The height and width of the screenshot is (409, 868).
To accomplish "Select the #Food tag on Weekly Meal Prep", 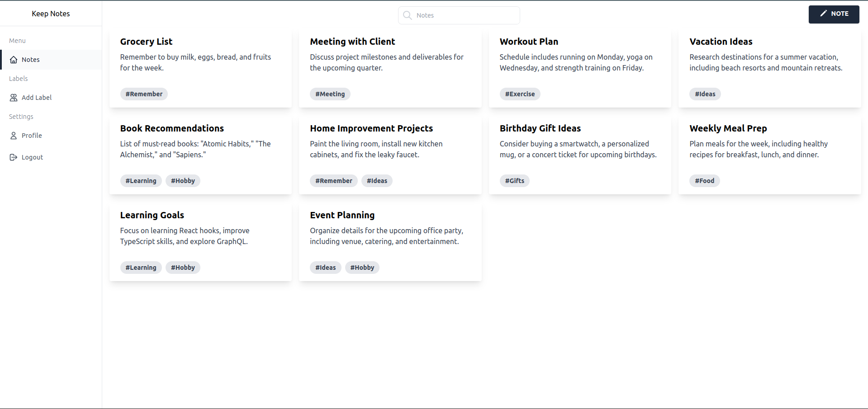I will click(704, 180).
